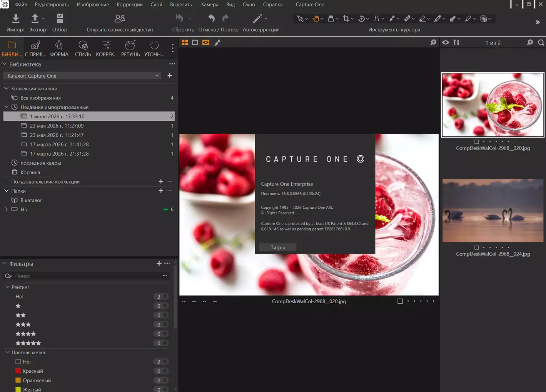Viewport: 546px width, 392px height.
Task: Click the Import icon in the toolbar
Action: pyautogui.click(x=15, y=18)
